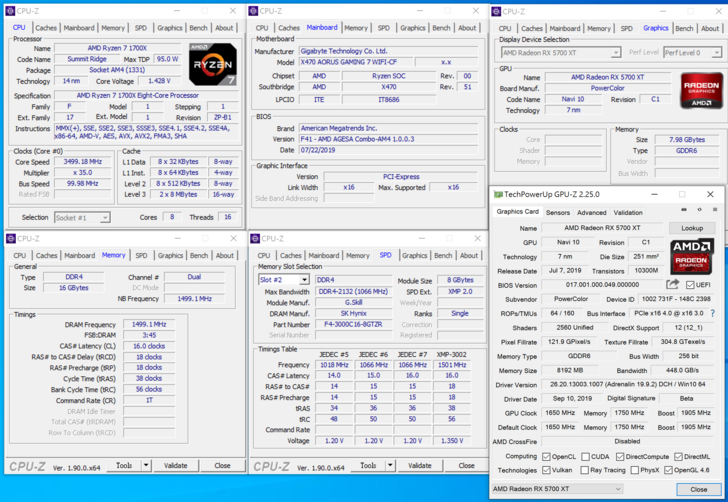Click the Tools dropdown arrow in SPD window
728x502 pixels.
pyautogui.click(x=391, y=466)
